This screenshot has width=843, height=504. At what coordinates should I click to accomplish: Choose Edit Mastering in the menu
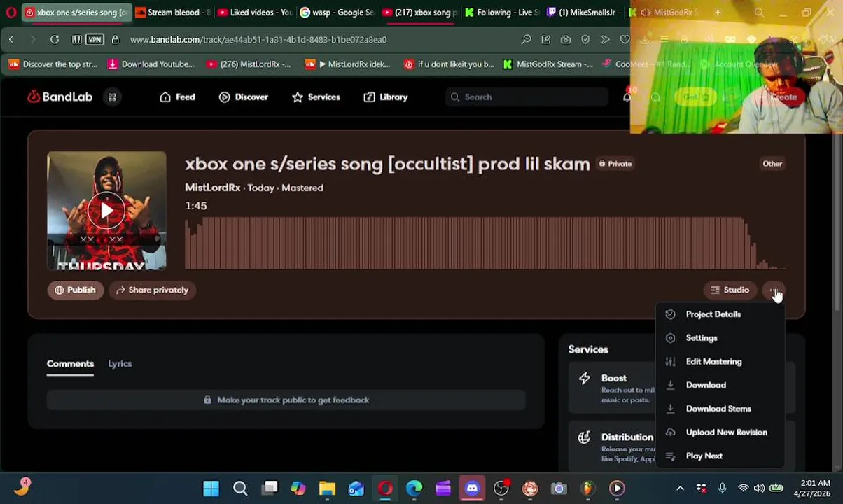point(720,362)
